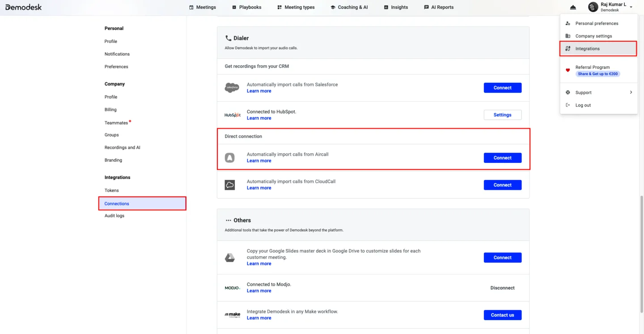Select Personal preferences menu entry
Image resolution: width=644 pixels, height=334 pixels.
(x=598, y=23)
